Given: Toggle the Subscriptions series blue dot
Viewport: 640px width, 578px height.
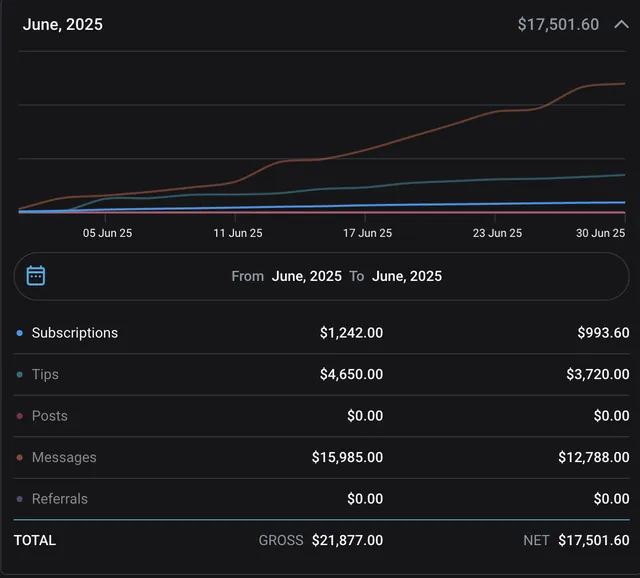Looking at the screenshot, I should pyautogui.click(x=19, y=333).
